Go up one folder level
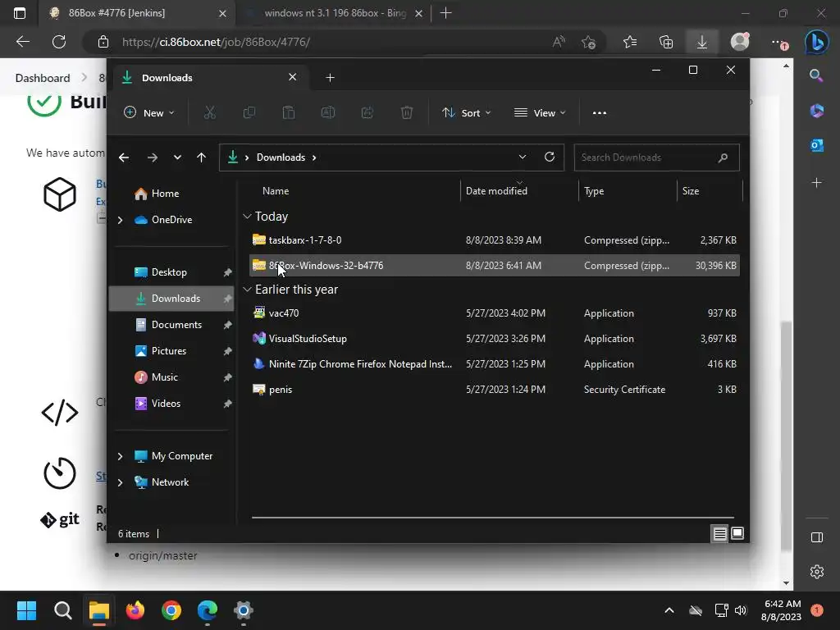840x630 pixels. 202,157
